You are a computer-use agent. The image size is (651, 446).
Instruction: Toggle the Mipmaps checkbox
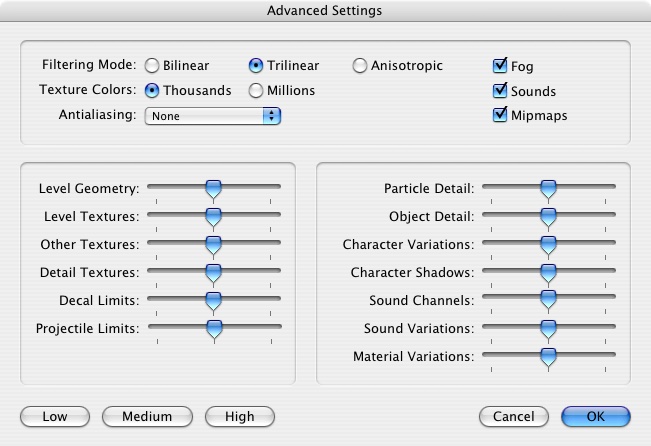coord(501,115)
